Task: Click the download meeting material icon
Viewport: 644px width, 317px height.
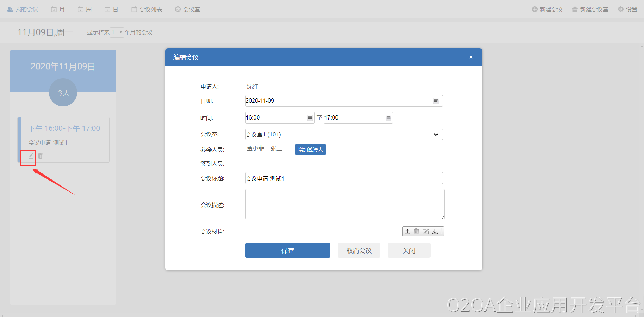Action: (435, 231)
